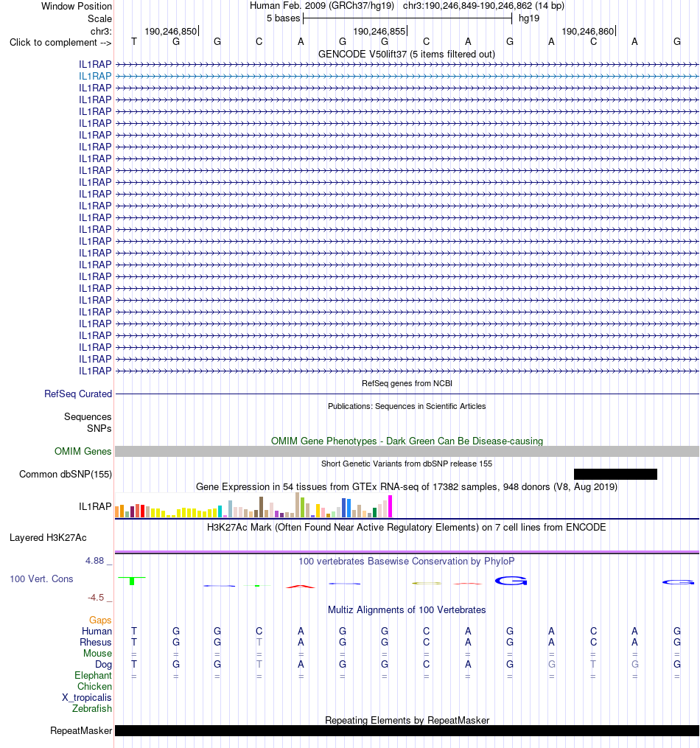Click the 'OMIM Genes' track label

83,451
